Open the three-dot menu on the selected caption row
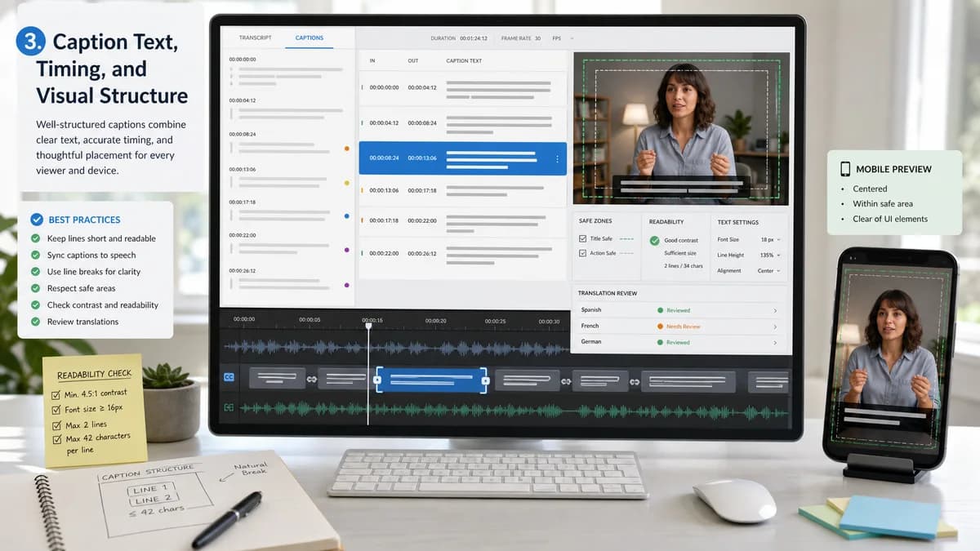The width and height of the screenshot is (980, 551). [558, 159]
